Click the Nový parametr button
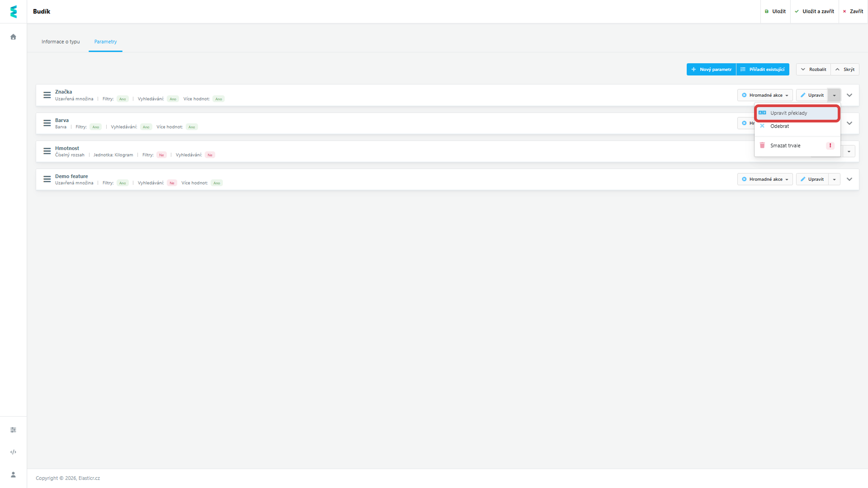 pos(711,70)
